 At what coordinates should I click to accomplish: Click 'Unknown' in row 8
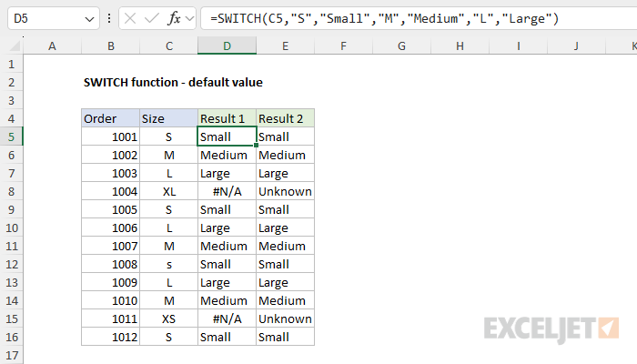pos(285,191)
